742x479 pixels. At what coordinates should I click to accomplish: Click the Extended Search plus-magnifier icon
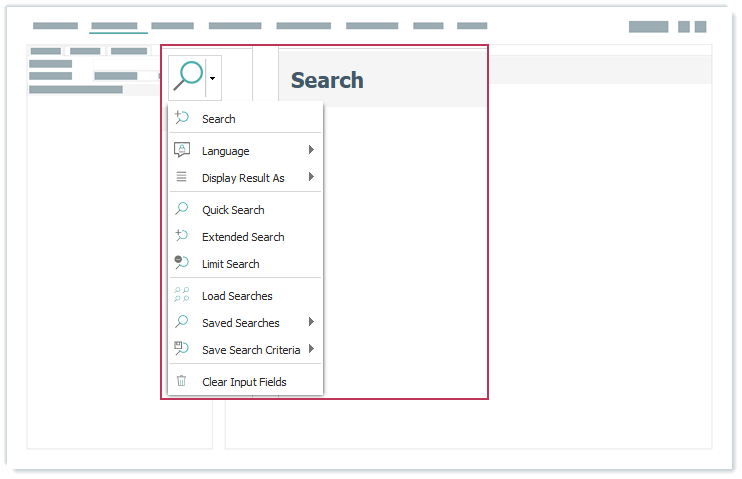pos(182,236)
